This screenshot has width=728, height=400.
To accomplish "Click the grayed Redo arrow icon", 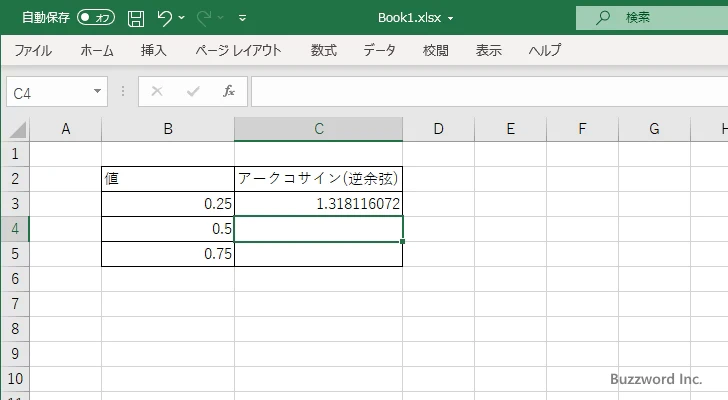I will point(204,18).
